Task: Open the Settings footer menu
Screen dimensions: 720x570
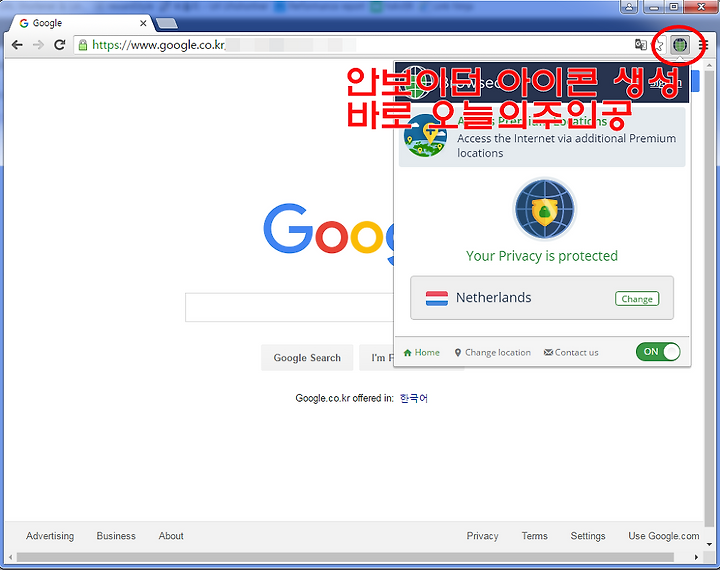Action: [x=588, y=536]
